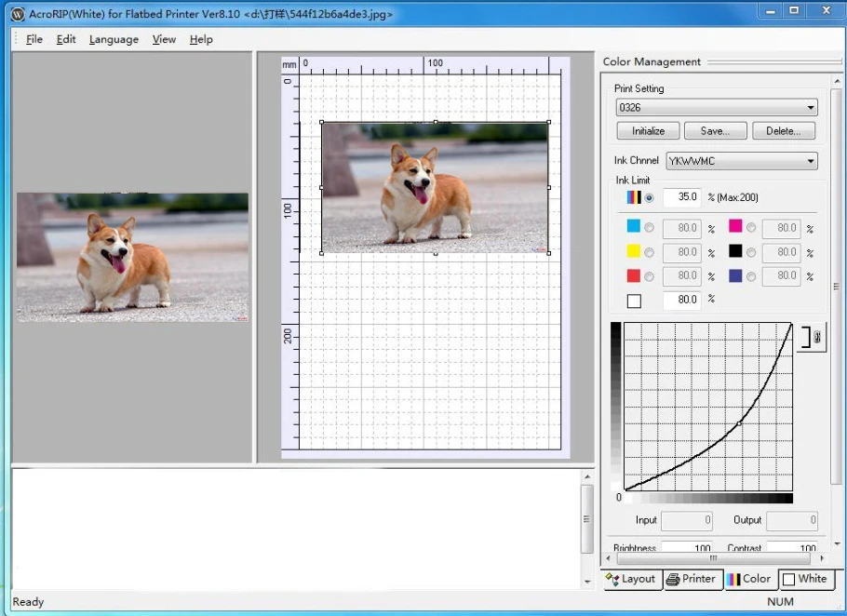The width and height of the screenshot is (847, 616).
Task: Click the combined CMYK ink limit icon
Action: coord(633,197)
